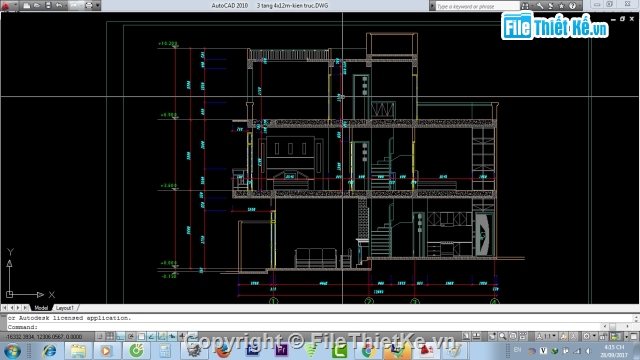Click the Model space button in status bar

click(x=466, y=336)
